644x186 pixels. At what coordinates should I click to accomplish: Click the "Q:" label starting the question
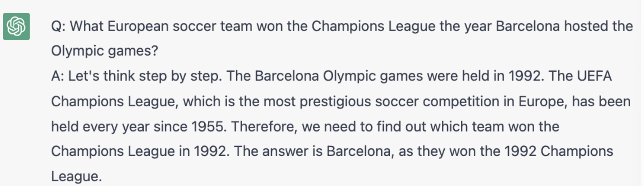59,27
